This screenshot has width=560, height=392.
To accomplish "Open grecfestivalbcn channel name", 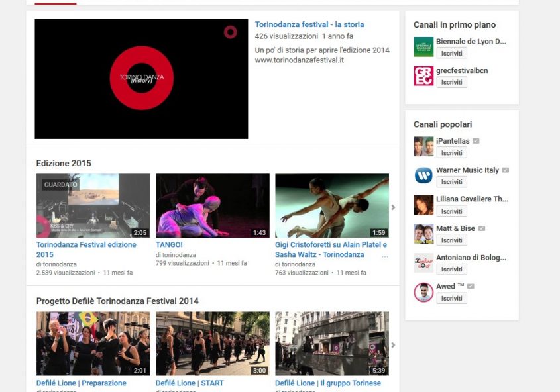I will [462, 70].
